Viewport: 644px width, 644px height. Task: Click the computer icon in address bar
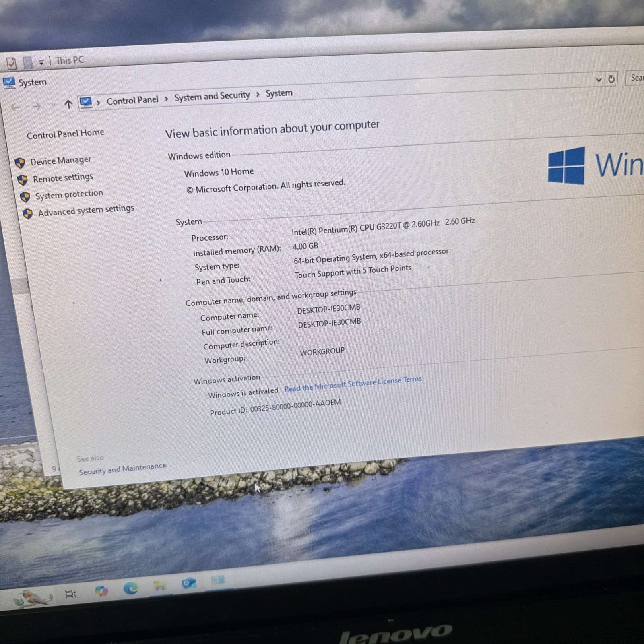86,103
